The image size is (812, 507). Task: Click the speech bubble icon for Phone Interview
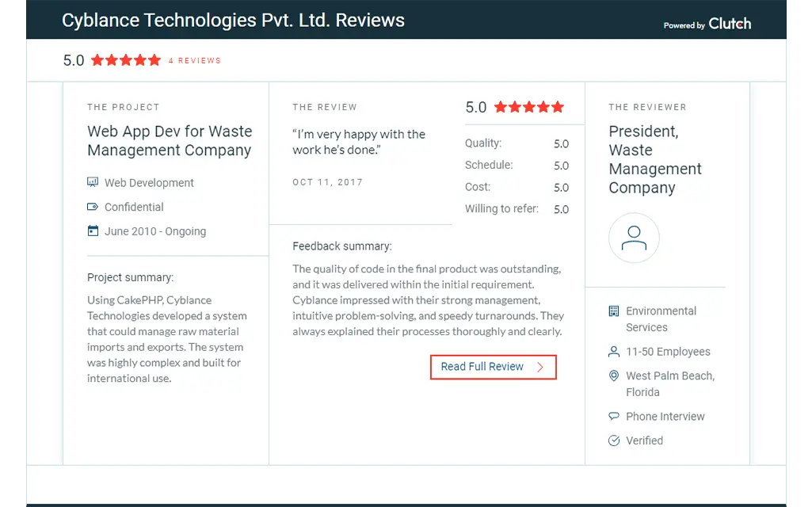[x=614, y=416]
